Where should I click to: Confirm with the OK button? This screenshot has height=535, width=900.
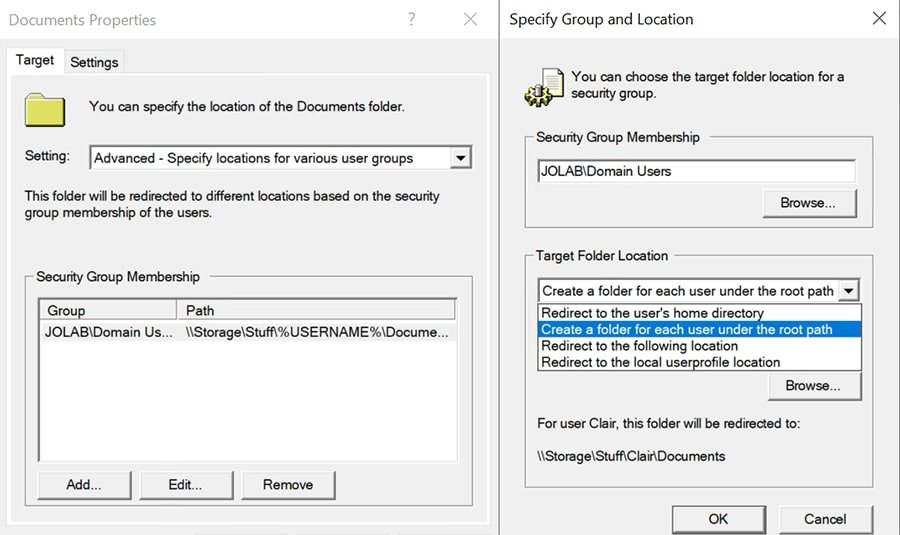coord(718,519)
